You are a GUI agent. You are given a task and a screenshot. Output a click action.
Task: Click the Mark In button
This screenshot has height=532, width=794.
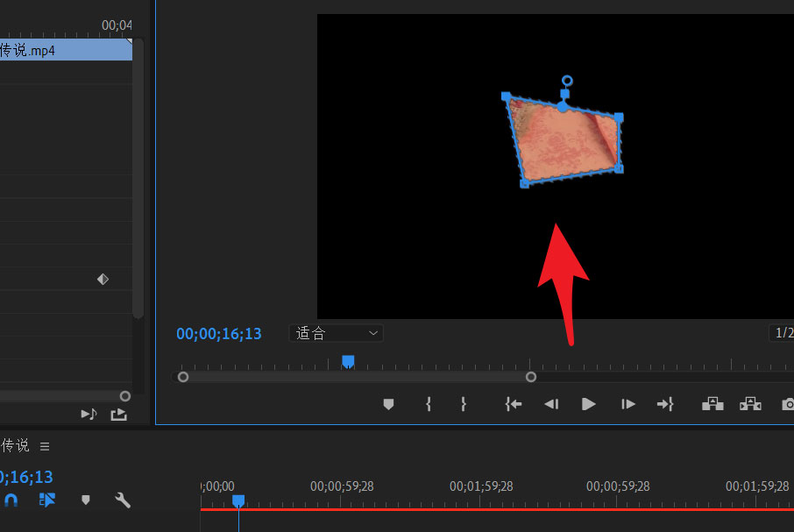[429, 404]
